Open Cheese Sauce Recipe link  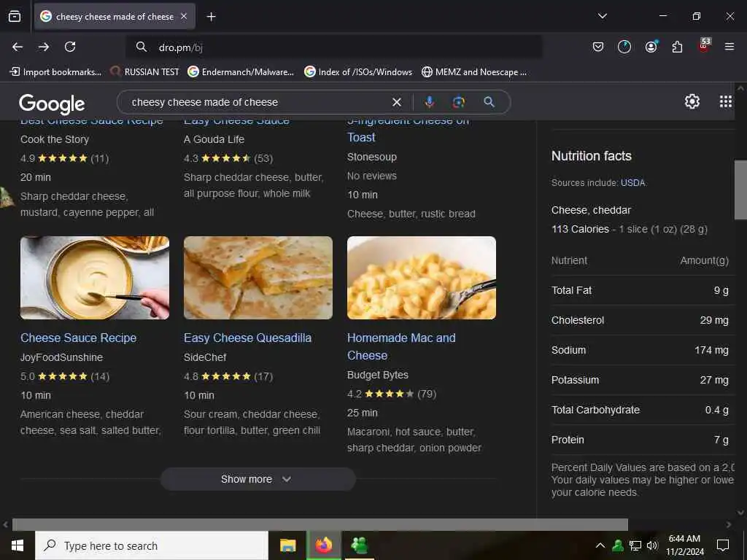[x=79, y=338]
